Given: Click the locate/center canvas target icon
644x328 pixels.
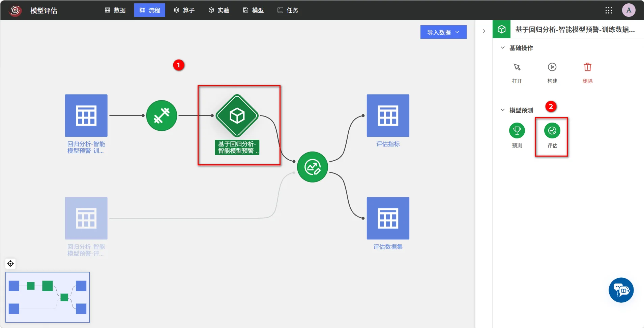Looking at the screenshot, I should 10,264.
